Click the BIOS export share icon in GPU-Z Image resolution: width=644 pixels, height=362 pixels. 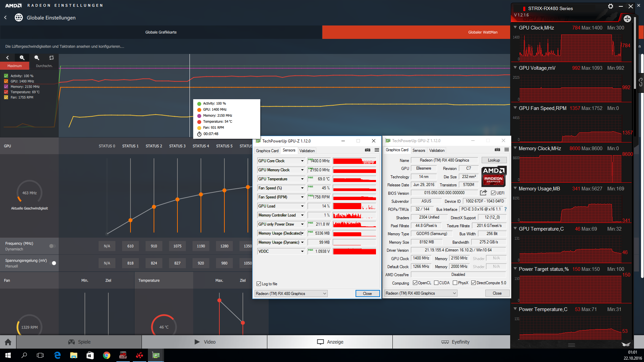(483, 193)
